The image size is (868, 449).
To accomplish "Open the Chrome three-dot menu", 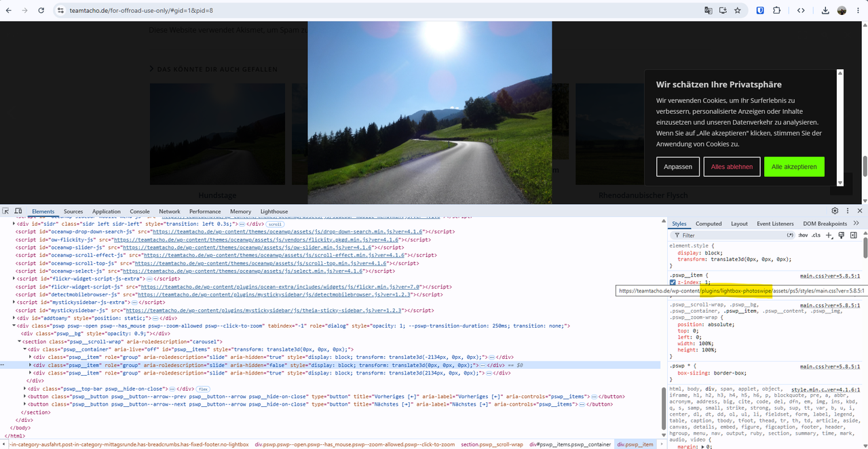I will 858,11.
